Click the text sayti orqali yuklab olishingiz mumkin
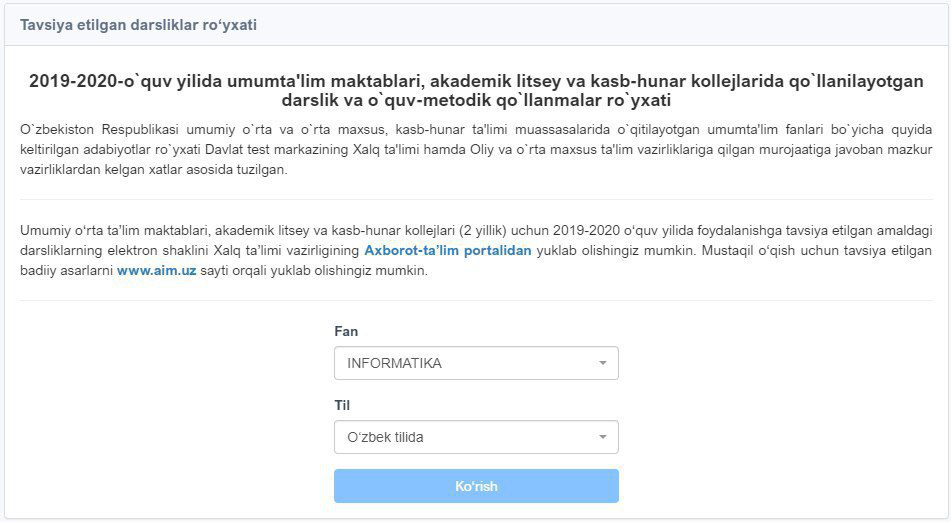 click(x=314, y=271)
